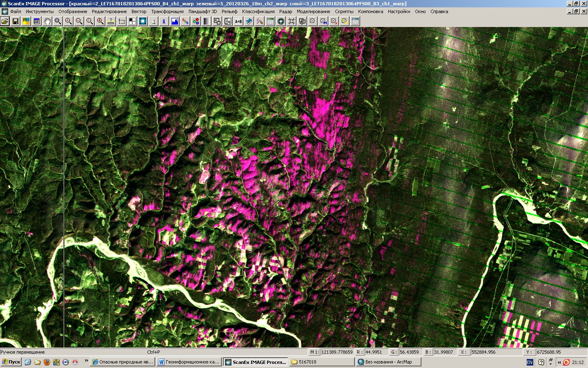
Task: Open the Скрипты menu
Action: pyautogui.click(x=344, y=11)
